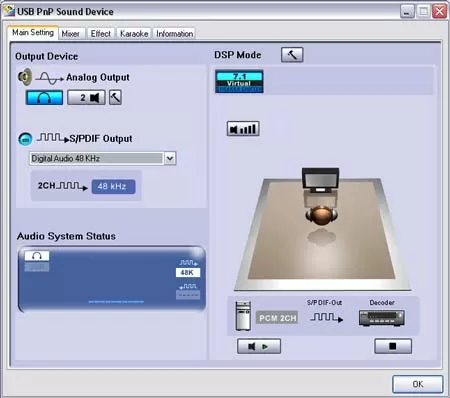Click the 48 kHz sample rate indicator
Screen dimensions: 450x398
tap(113, 187)
